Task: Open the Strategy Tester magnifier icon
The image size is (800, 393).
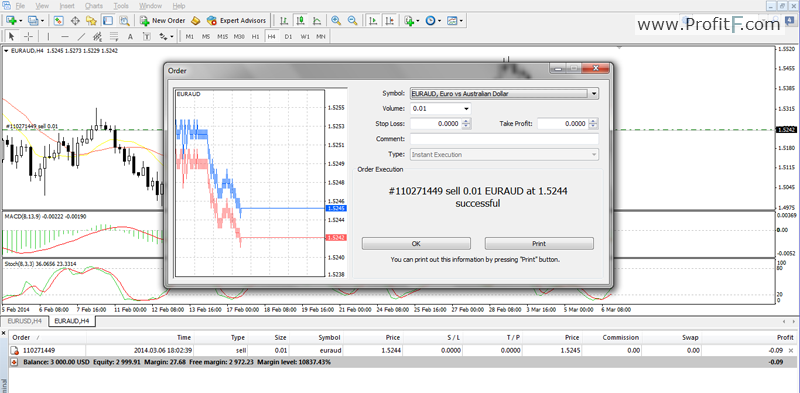Action: (124, 21)
